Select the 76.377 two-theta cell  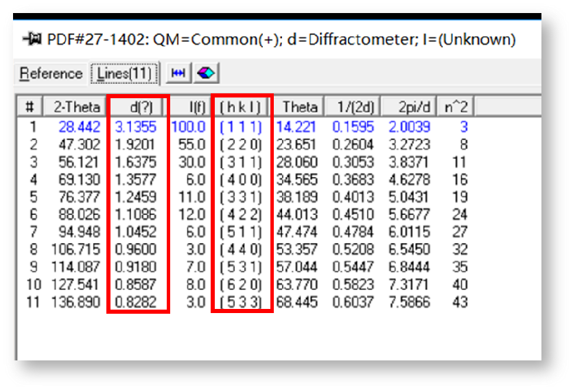(x=80, y=197)
